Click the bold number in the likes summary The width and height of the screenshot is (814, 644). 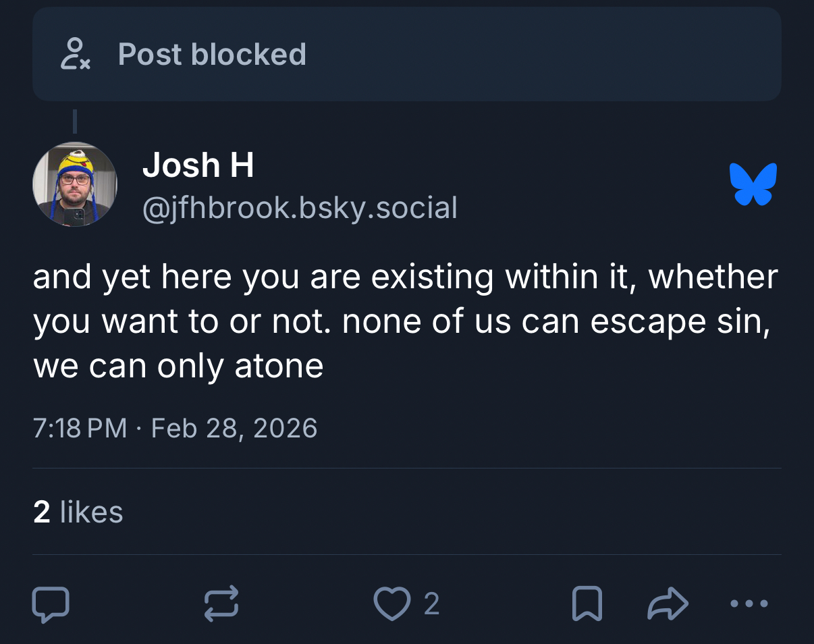[42, 512]
